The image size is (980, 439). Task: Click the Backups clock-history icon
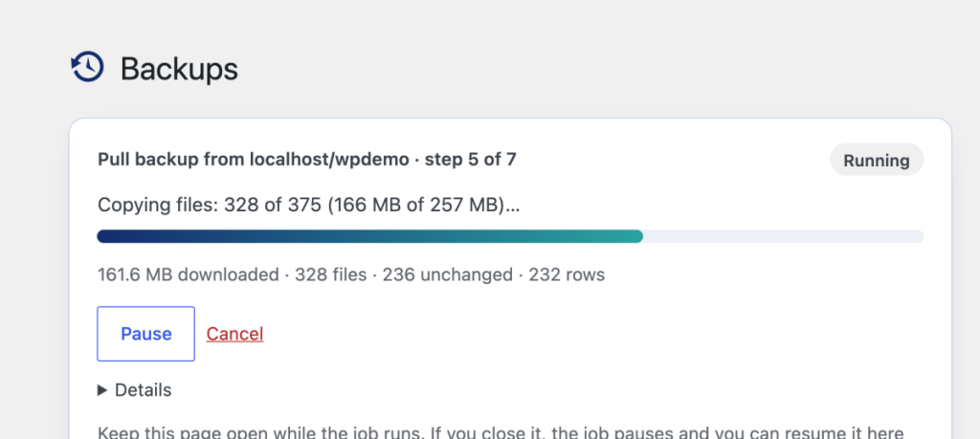pyautogui.click(x=87, y=67)
